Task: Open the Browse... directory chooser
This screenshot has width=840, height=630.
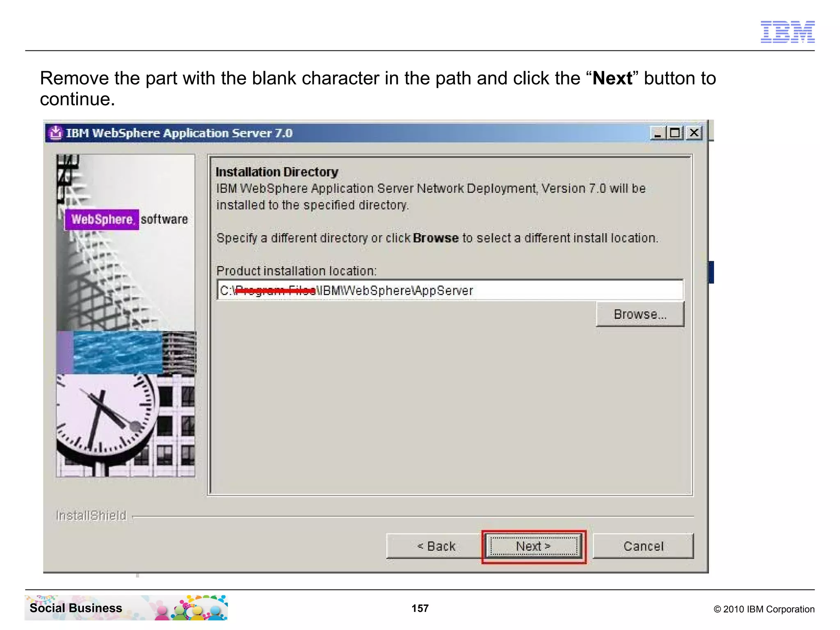Action: 640,314
